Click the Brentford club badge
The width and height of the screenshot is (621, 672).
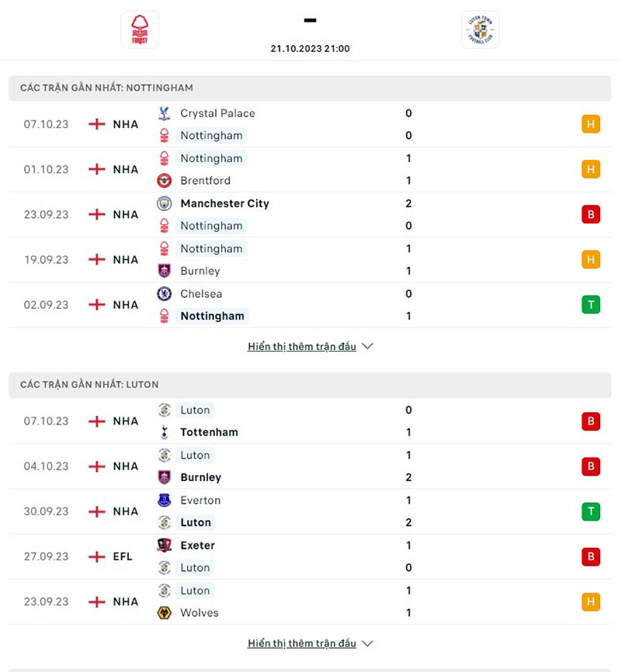(165, 180)
